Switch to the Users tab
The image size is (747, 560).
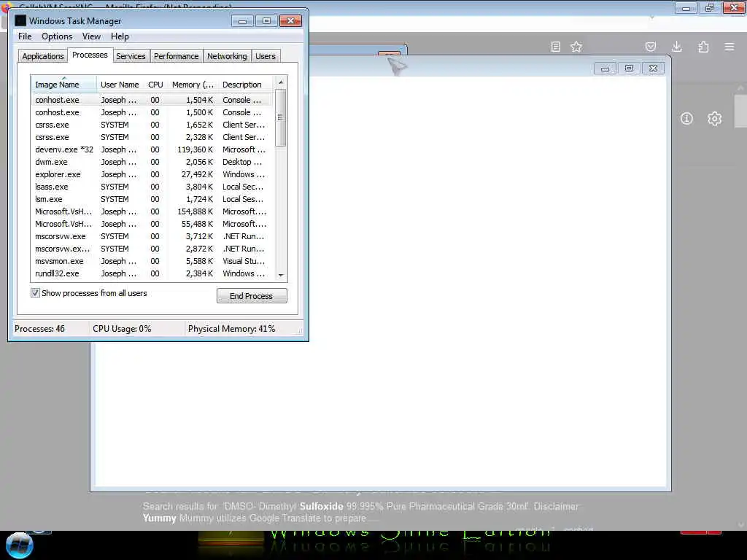[x=266, y=56]
